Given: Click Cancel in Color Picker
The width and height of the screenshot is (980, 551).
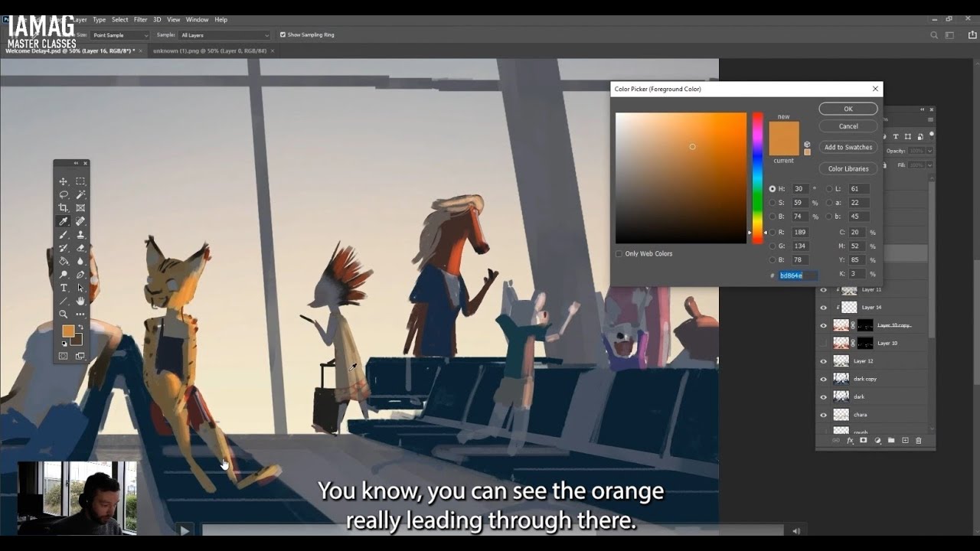Looking at the screenshot, I should (848, 126).
